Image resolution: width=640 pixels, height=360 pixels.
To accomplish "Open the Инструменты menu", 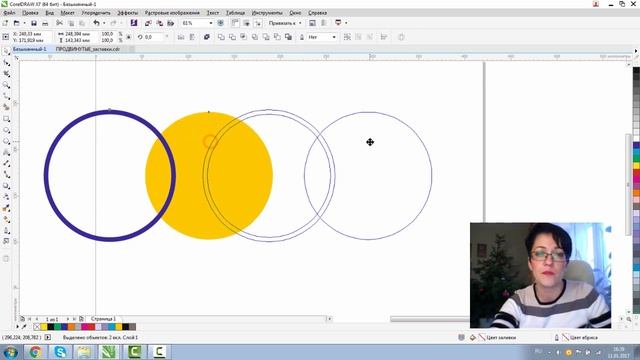I will pyautogui.click(x=267, y=13).
